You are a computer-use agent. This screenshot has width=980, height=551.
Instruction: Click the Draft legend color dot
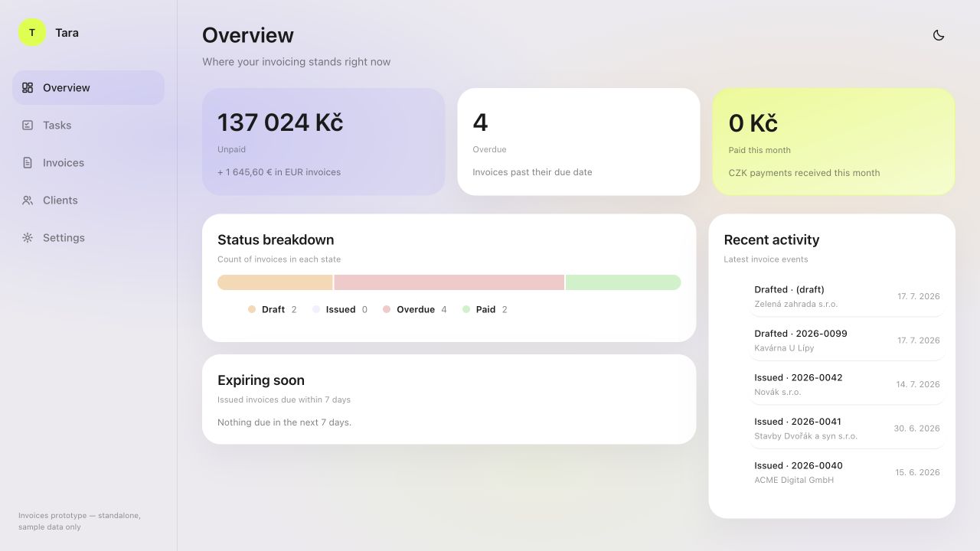point(252,310)
